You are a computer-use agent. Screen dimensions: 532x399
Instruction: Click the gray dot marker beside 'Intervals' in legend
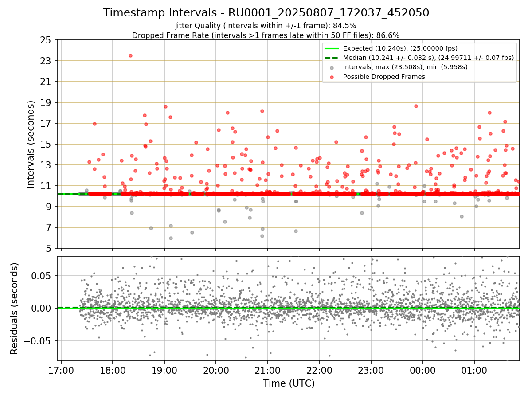pos(332,67)
